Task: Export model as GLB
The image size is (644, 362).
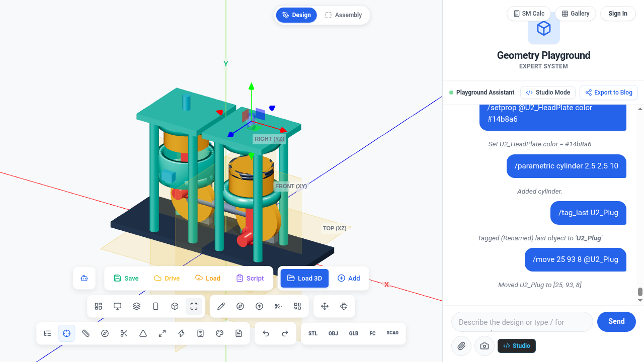Action: coord(354,333)
